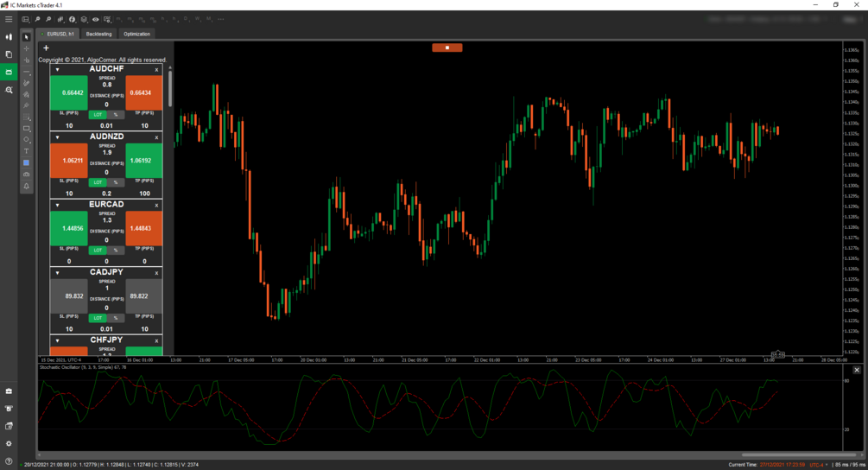This screenshot has width=868, height=470.
Task: Collapse the AUDCHF panel arrow
Action: 57,70
